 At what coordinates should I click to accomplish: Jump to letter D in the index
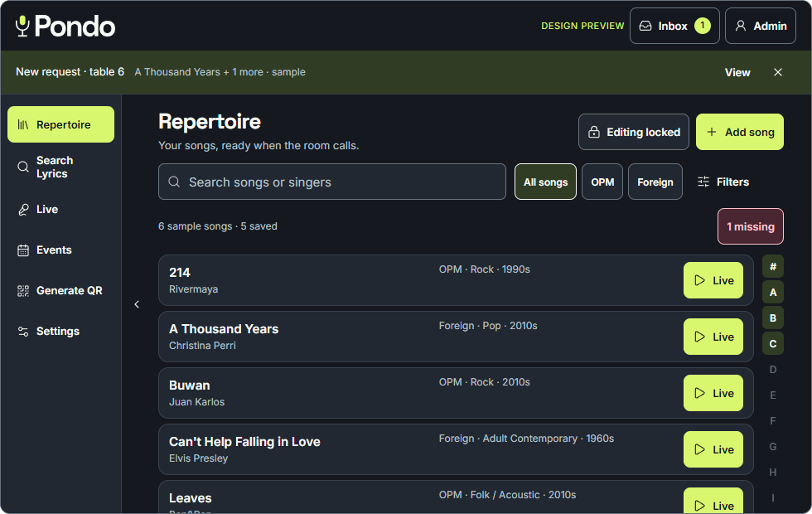[772, 370]
